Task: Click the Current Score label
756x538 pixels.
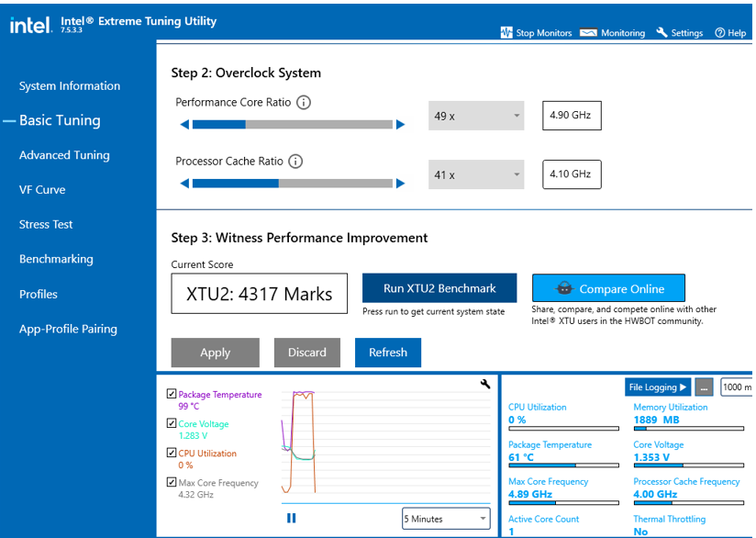Action: pos(202,264)
